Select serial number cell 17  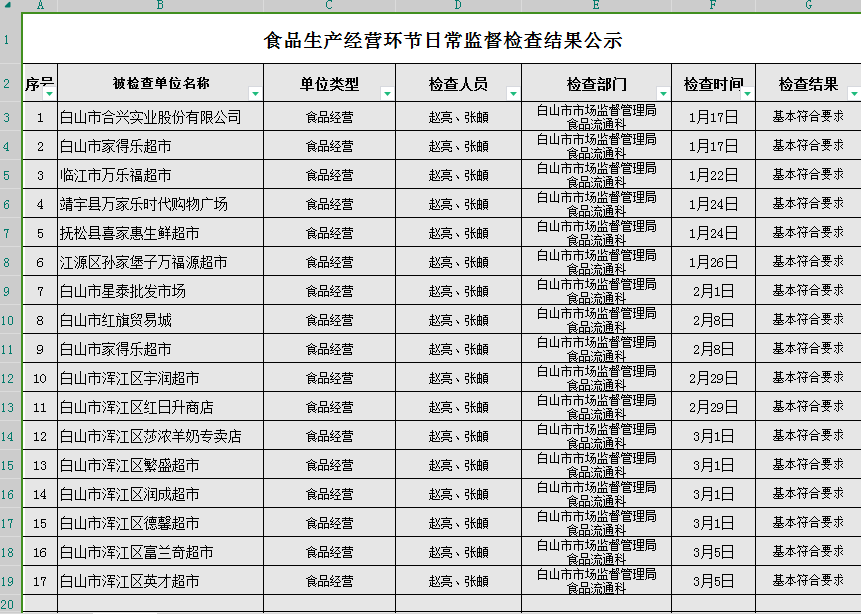click(x=40, y=581)
